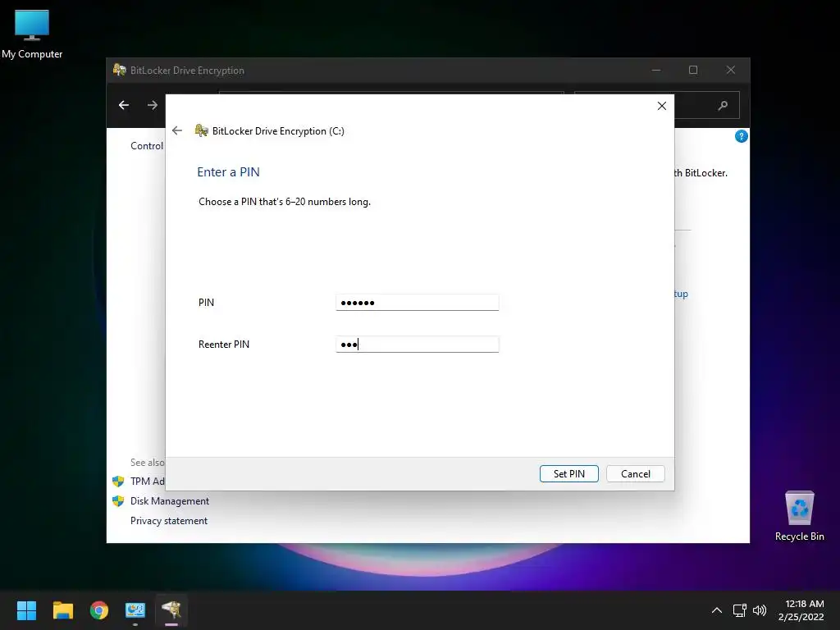Click the search magnifier in Control Panel window
The height and width of the screenshot is (630, 840).
(723, 106)
